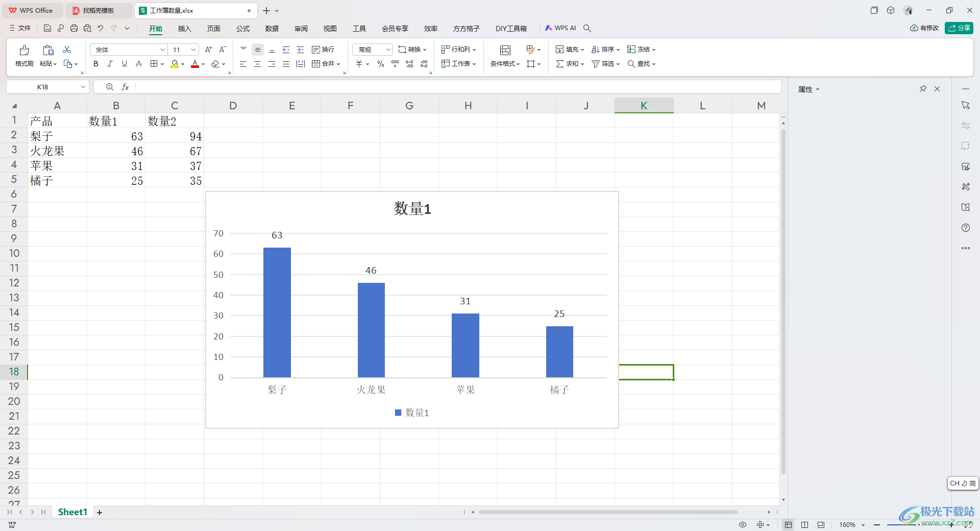Toggle top vertical alignment
The width and height of the screenshot is (980, 531).
243,50
